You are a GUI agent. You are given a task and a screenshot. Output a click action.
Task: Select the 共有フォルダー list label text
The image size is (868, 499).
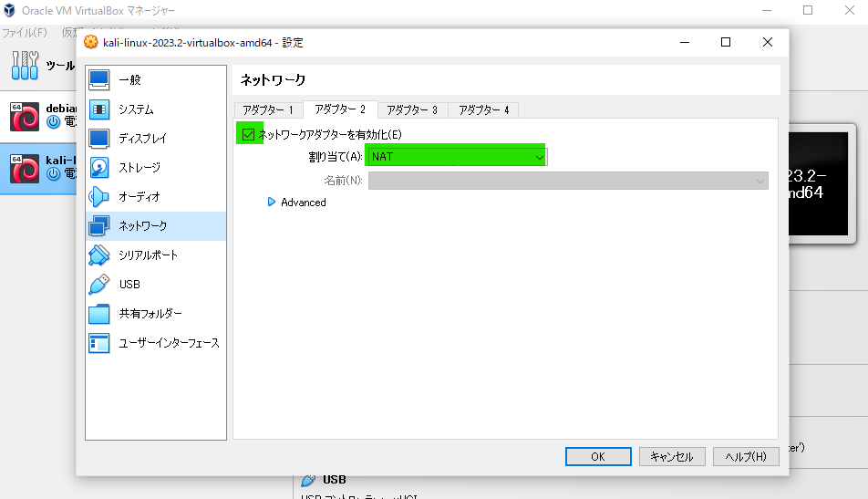[150, 314]
